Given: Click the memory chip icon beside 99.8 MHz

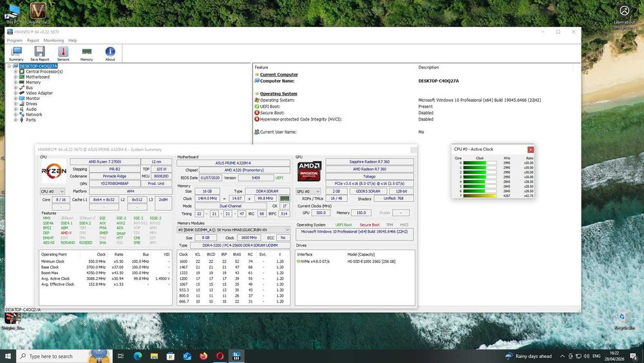Looking at the screenshot, I should (284, 199).
